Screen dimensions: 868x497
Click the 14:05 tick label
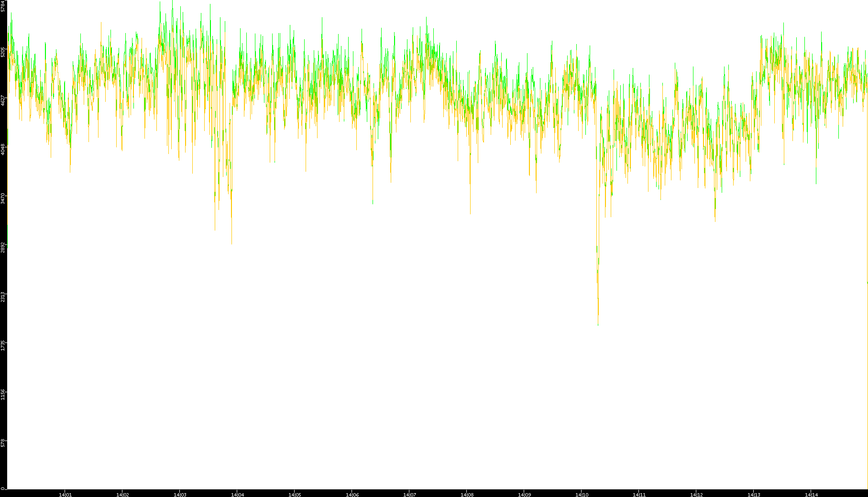pos(295,495)
